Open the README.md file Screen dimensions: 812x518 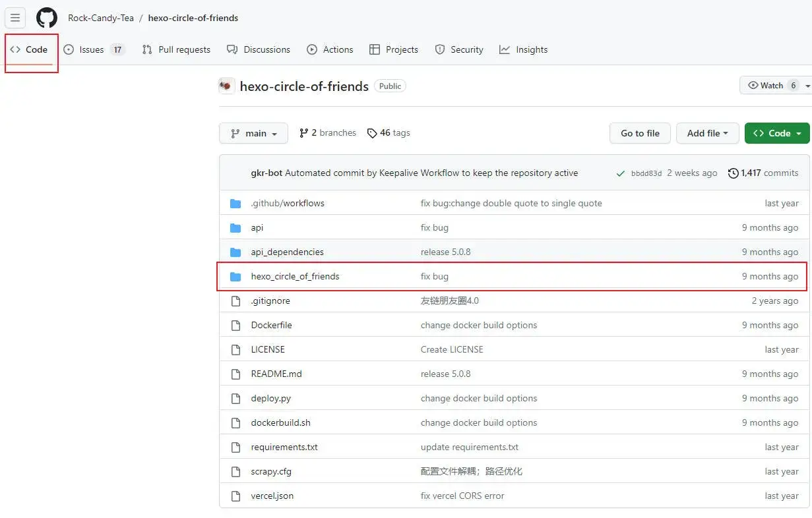tap(276, 374)
